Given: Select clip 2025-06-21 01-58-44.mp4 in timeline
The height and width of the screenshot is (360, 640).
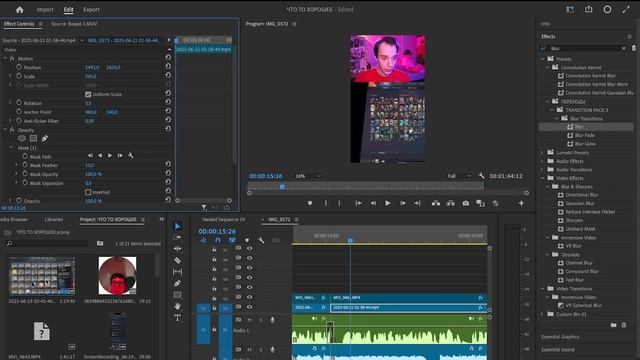Looking at the screenshot, I should [x=409, y=307].
